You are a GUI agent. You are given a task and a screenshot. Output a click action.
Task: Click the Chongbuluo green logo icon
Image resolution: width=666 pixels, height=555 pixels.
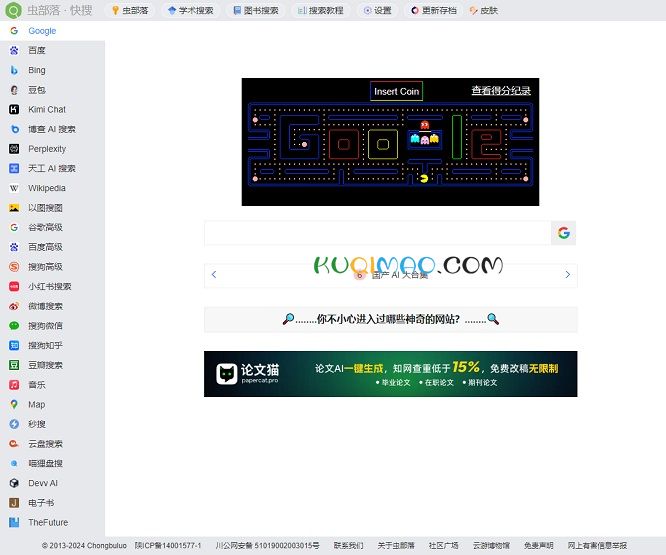tap(13, 10)
